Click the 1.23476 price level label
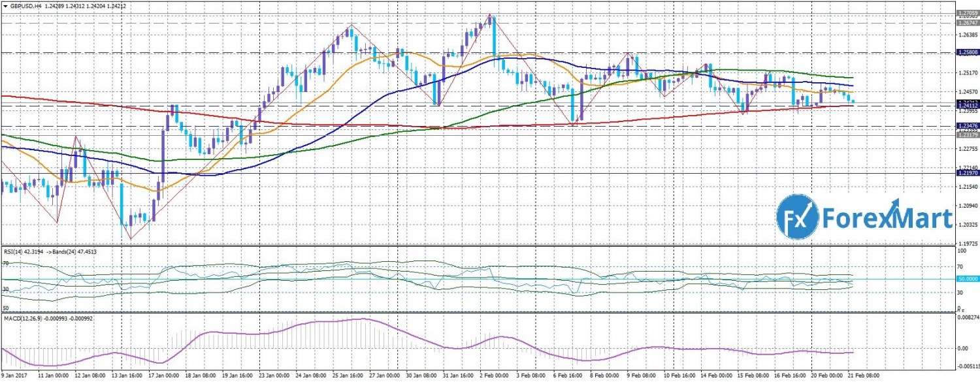Viewport: 980px width, 382px height. point(967,125)
